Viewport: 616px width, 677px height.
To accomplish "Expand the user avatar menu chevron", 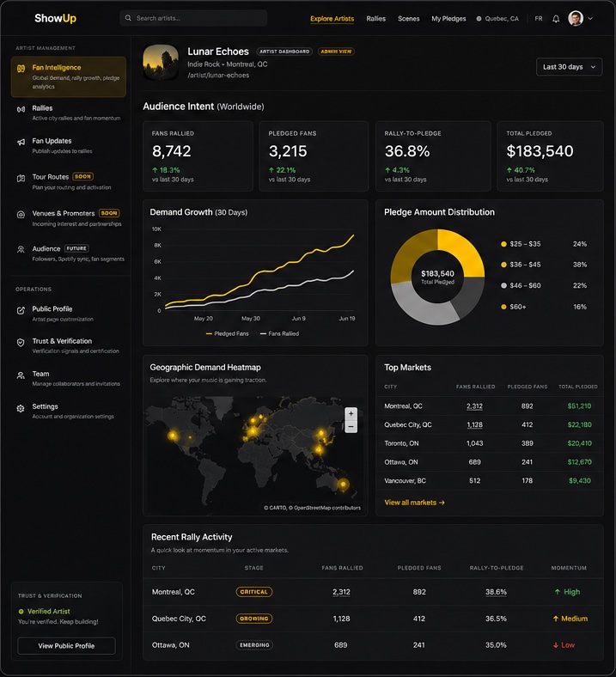I will coord(590,19).
